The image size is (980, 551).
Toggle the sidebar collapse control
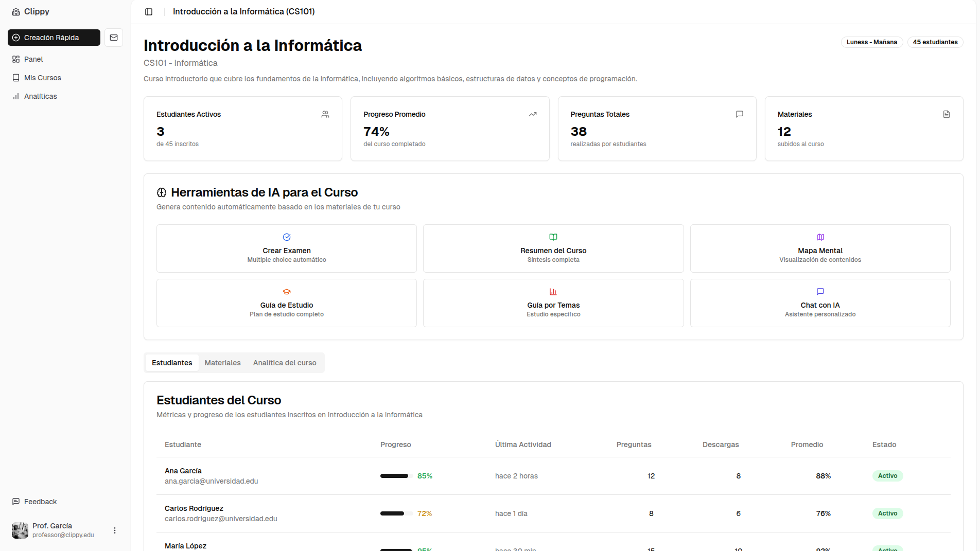pyautogui.click(x=149, y=11)
